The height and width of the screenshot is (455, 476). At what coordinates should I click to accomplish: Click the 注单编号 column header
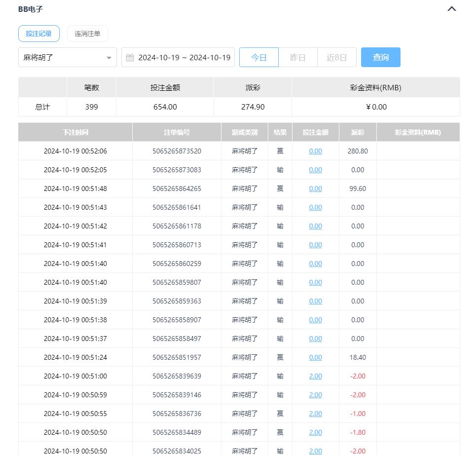(177, 132)
